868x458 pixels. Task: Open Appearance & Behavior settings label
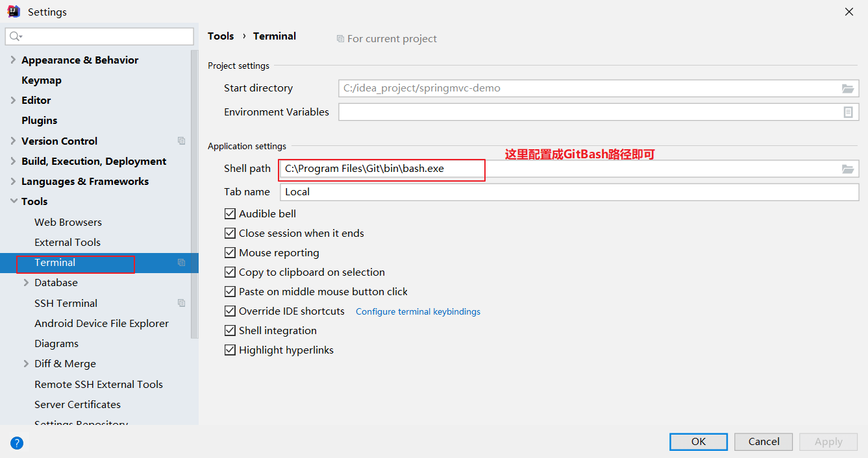[x=80, y=60]
